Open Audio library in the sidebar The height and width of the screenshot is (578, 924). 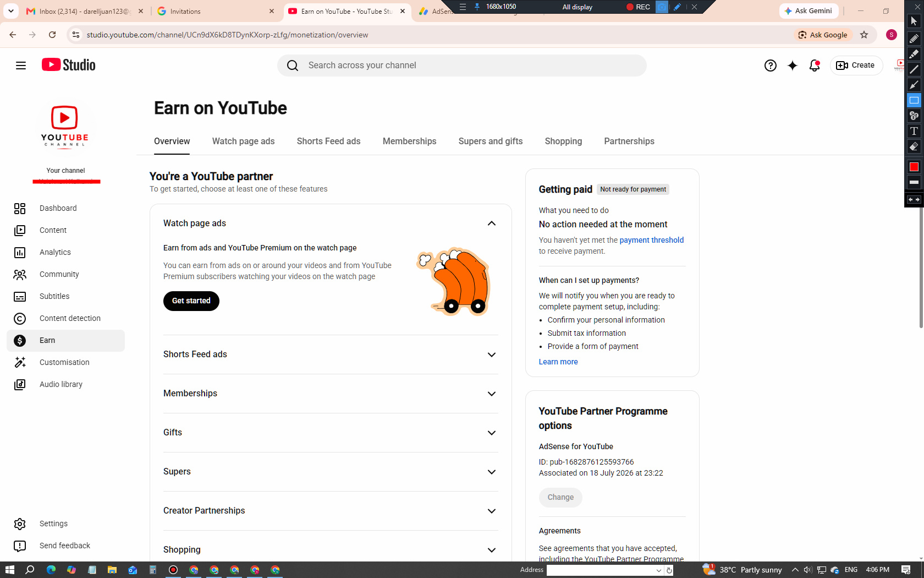pyautogui.click(x=65, y=384)
